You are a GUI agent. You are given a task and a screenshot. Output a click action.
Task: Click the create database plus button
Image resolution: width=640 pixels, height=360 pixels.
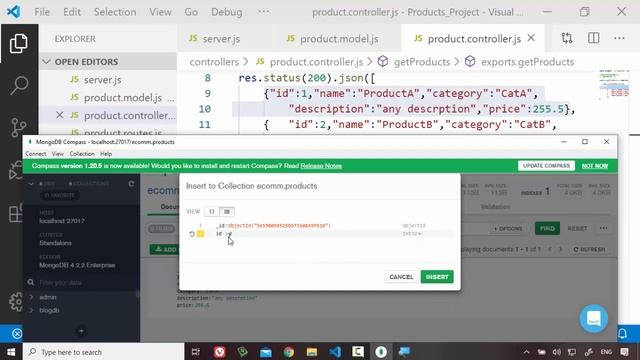tap(81, 331)
